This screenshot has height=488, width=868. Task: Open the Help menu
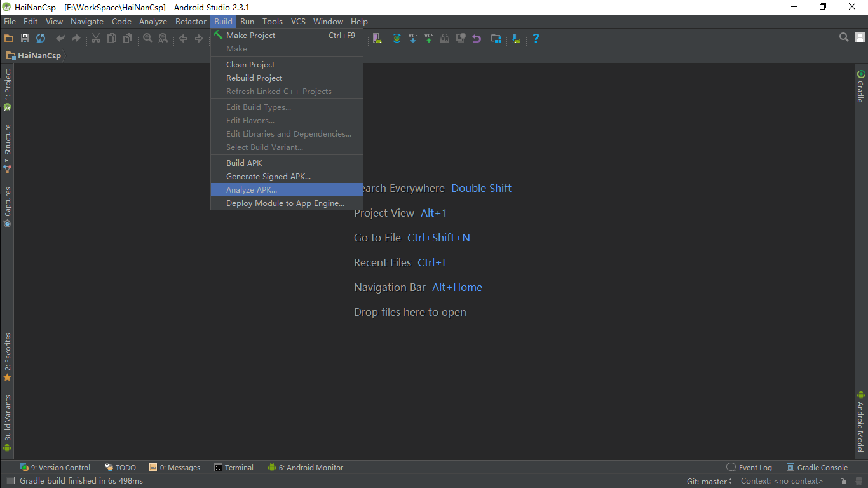[x=360, y=22]
